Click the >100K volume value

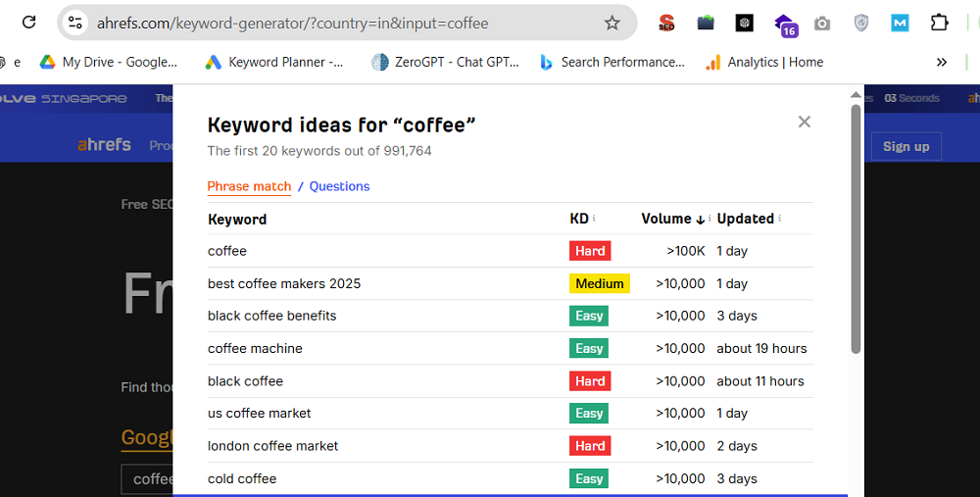pyautogui.click(x=686, y=251)
